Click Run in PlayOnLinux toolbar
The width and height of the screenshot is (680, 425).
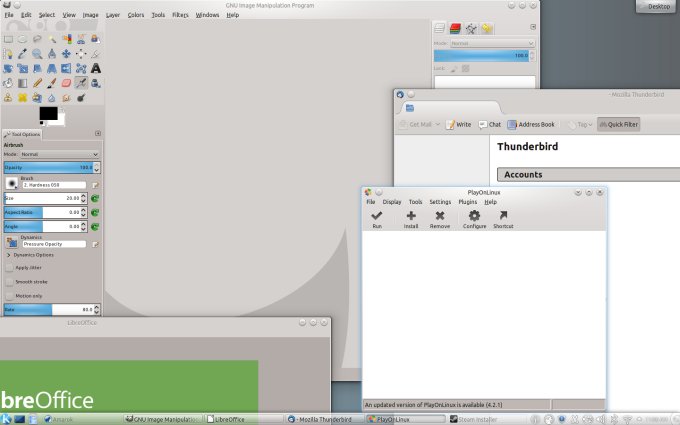coord(377,219)
